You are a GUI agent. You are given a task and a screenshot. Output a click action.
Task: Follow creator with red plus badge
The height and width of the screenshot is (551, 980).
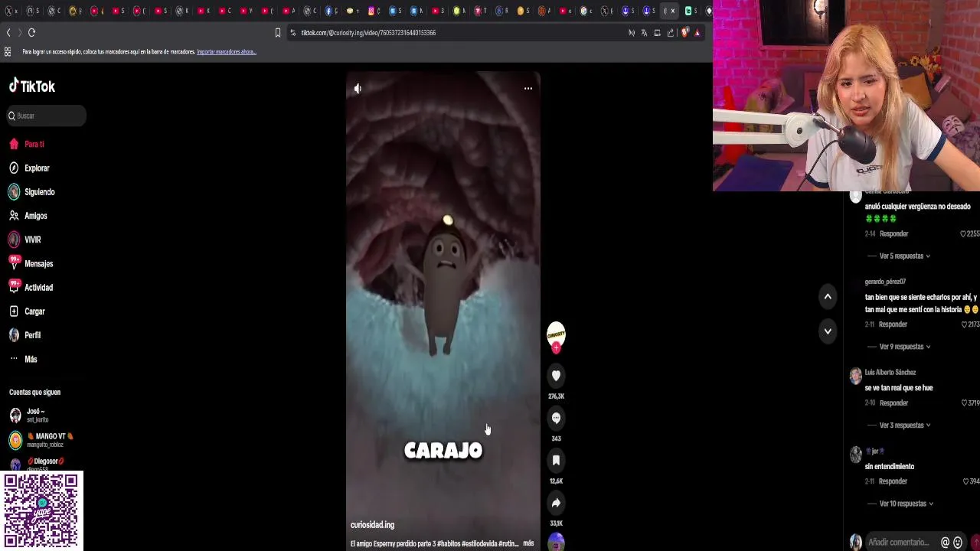(556, 348)
